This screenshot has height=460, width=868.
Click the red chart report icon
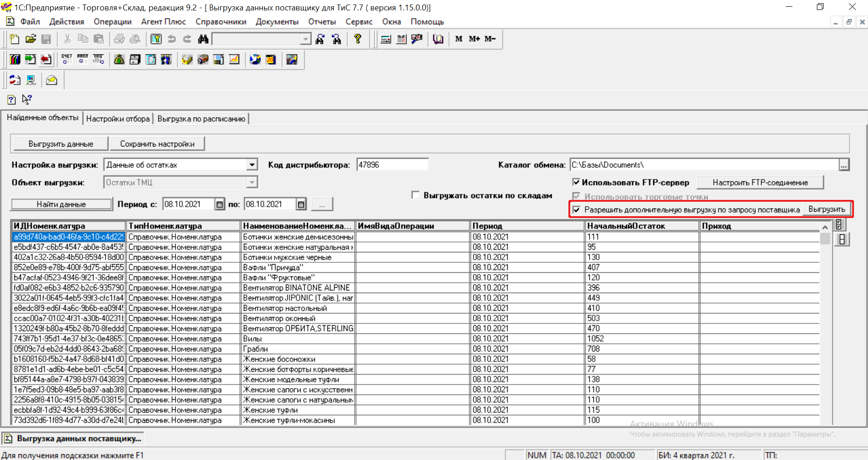tap(234, 60)
